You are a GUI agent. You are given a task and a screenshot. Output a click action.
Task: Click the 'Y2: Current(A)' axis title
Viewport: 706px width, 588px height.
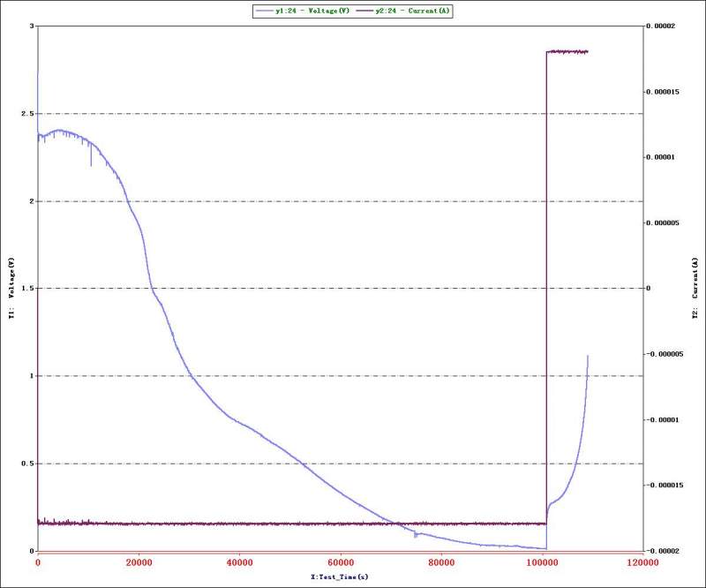pyautogui.click(x=695, y=289)
